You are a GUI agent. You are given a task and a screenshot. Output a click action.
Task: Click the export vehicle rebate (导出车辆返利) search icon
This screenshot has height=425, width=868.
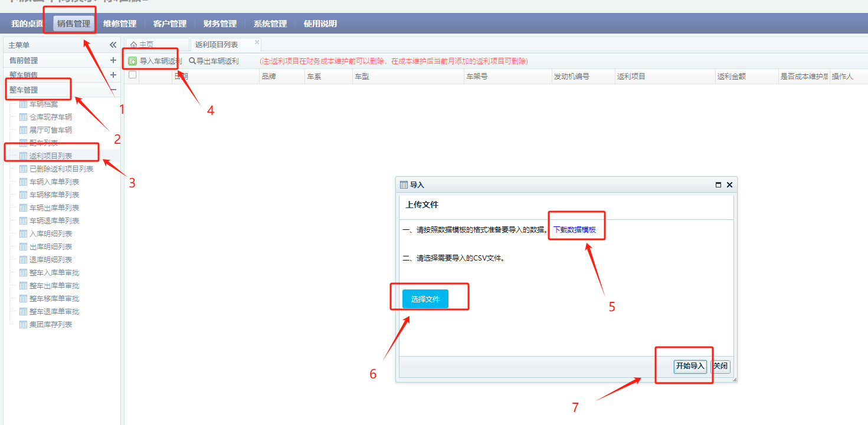(x=192, y=61)
